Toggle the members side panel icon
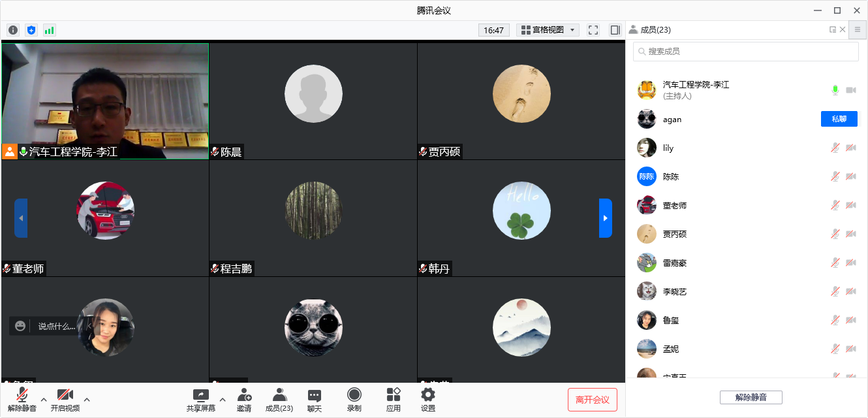This screenshot has height=418, width=868. coord(615,30)
